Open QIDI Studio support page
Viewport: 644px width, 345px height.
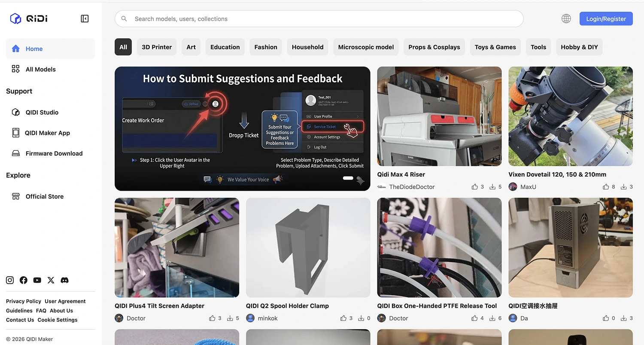(51, 112)
